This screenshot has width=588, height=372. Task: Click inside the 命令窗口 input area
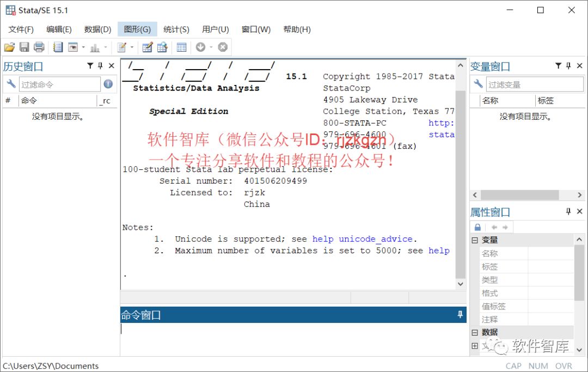(x=293, y=339)
